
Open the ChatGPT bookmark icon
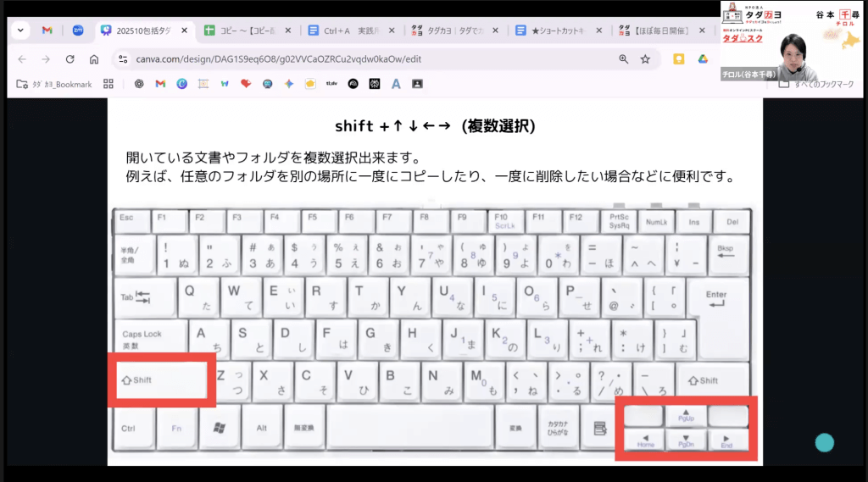[x=139, y=84]
